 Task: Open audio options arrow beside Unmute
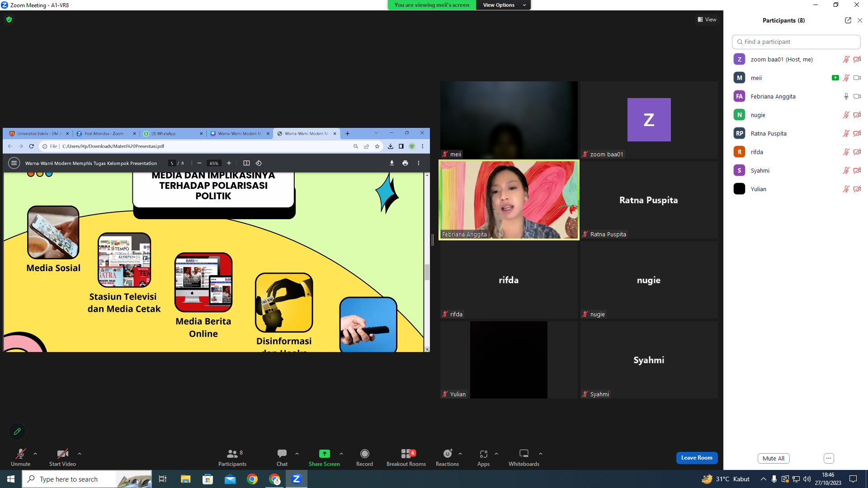click(x=35, y=454)
